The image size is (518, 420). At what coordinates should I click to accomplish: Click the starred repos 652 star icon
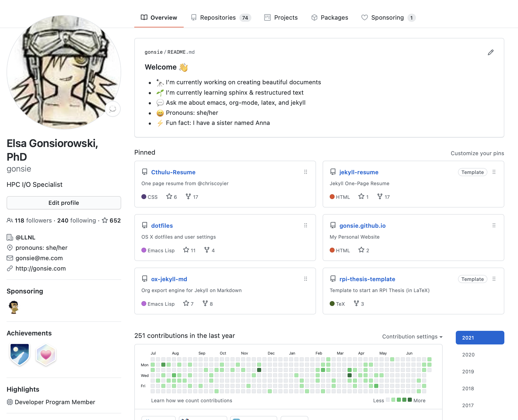105,220
